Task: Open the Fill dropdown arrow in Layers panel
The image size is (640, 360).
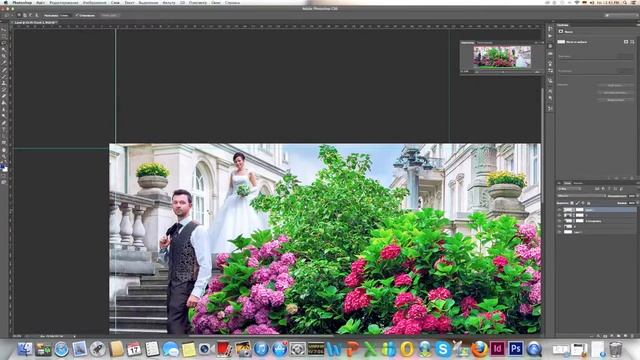Action: point(637,203)
